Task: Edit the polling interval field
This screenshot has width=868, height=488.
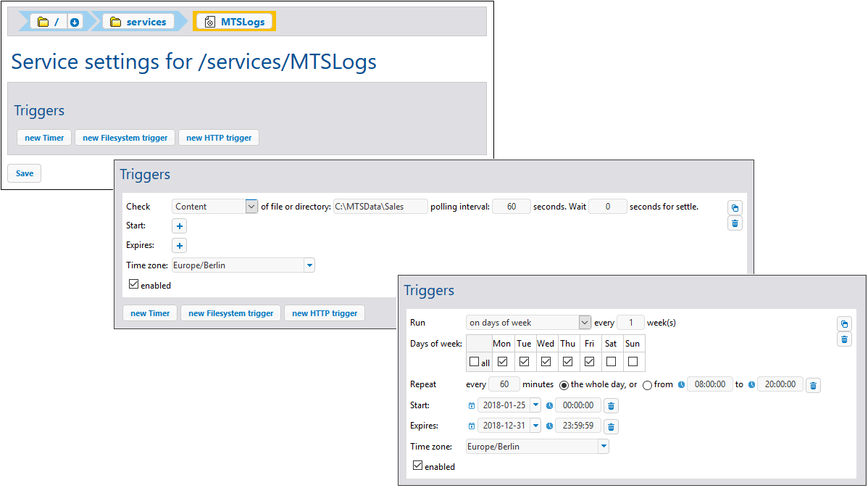Action: point(511,207)
